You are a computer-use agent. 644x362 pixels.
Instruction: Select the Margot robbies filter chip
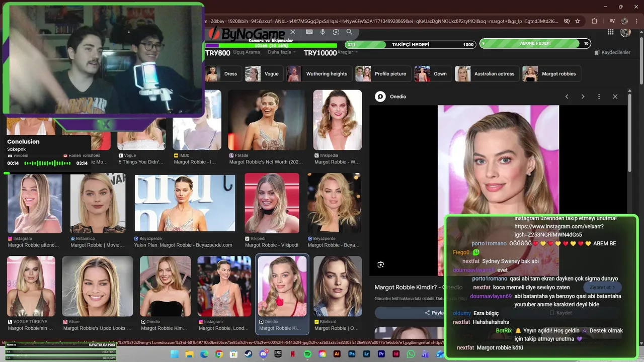(x=551, y=74)
